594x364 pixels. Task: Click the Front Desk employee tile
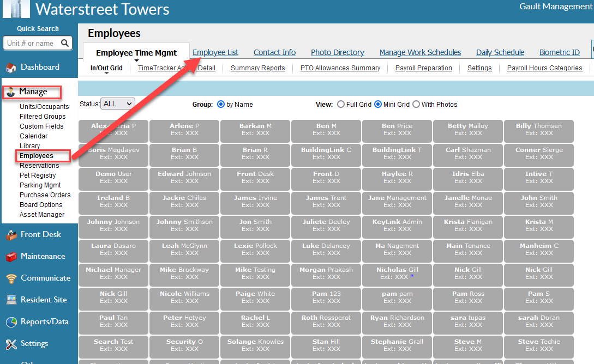[x=255, y=179]
